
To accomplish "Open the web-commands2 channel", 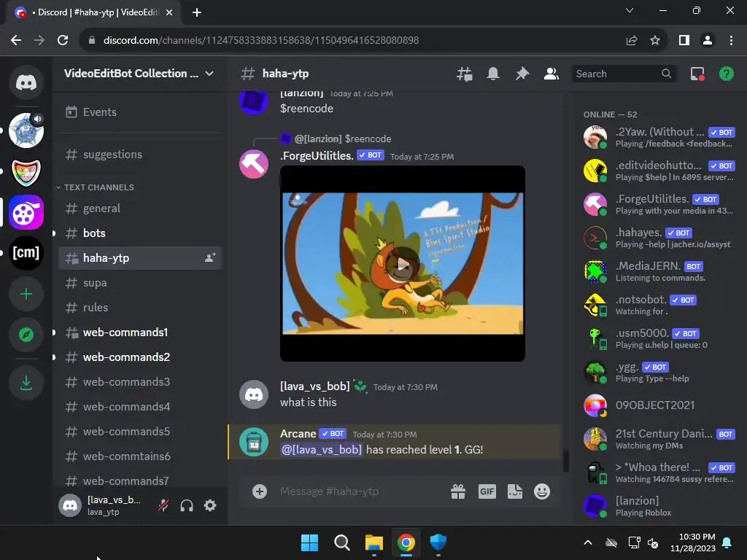I will pos(139,357).
